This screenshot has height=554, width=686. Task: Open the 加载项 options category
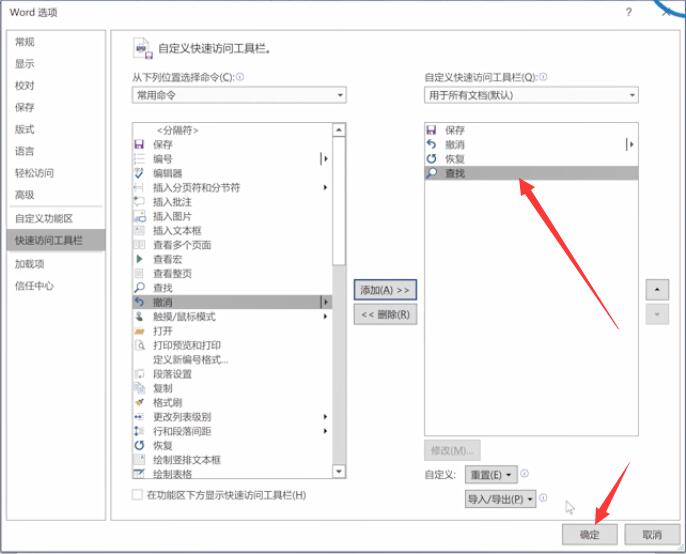[29, 264]
